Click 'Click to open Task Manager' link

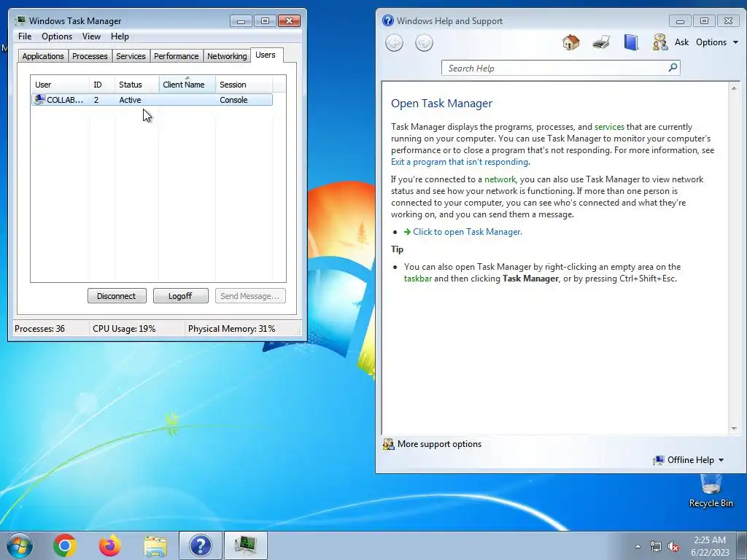point(468,232)
